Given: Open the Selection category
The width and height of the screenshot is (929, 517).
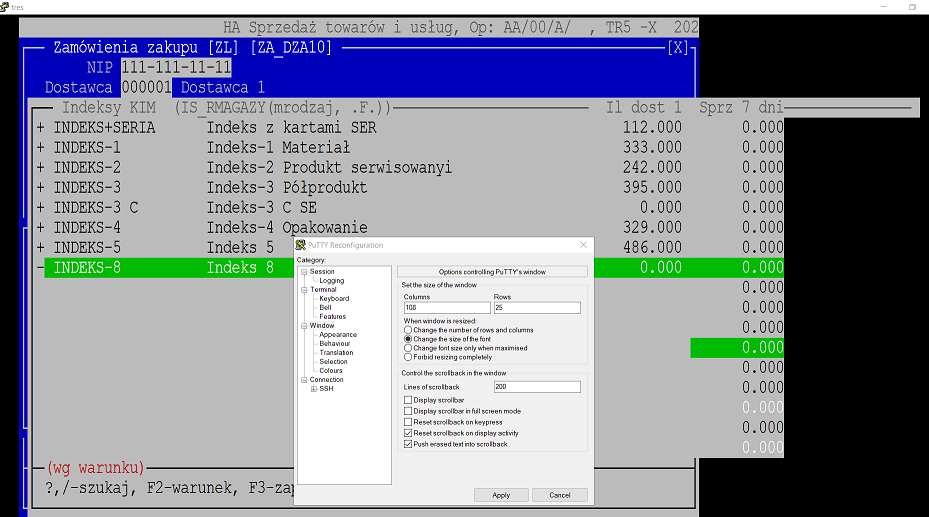Looking at the screenshot, I should [x=333, y=361].
